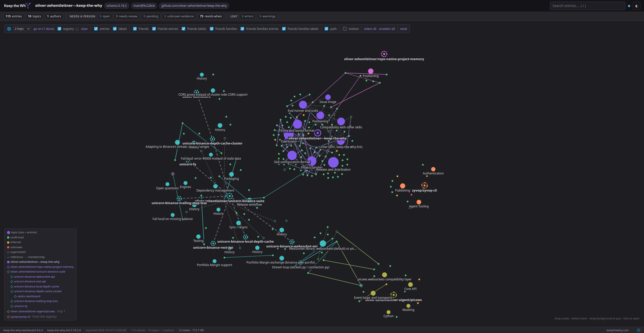Click the reset link
This screenshot has height=333, width=644.
403,29
